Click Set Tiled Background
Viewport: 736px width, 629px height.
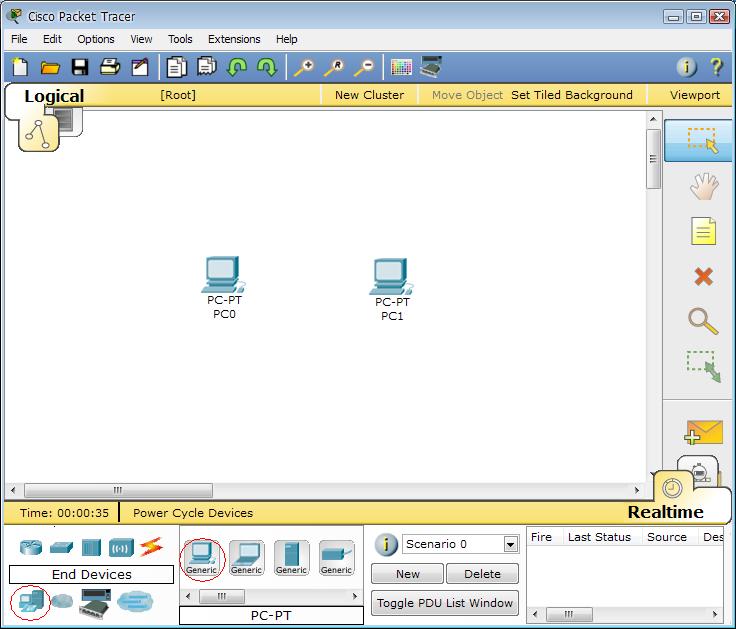click(572, 95)
